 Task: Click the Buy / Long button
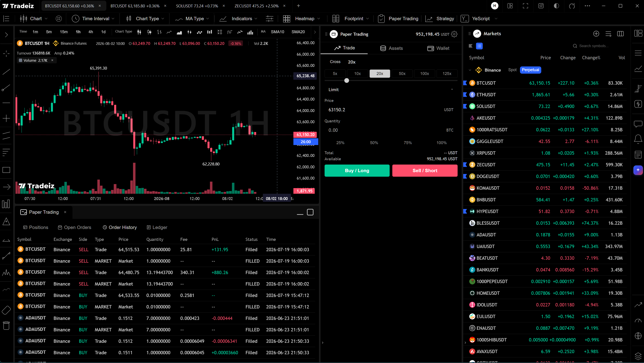click(x=357, y=171)
